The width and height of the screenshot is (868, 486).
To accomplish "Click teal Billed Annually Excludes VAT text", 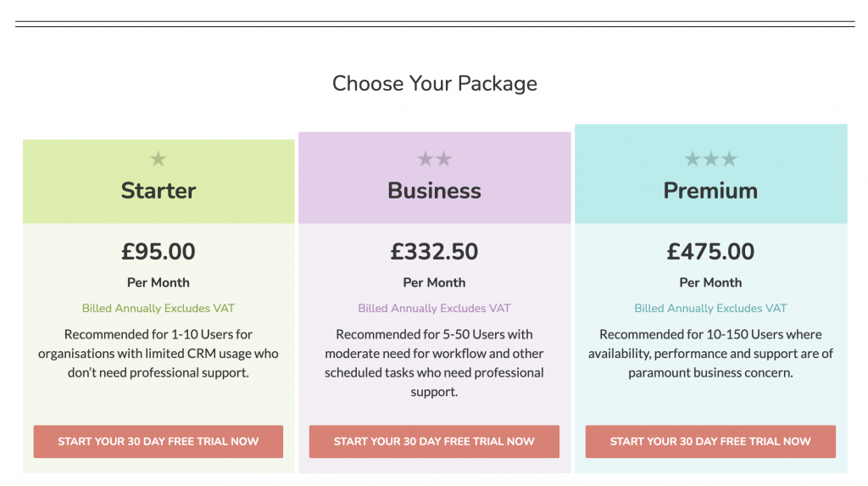I will [710, 308].
